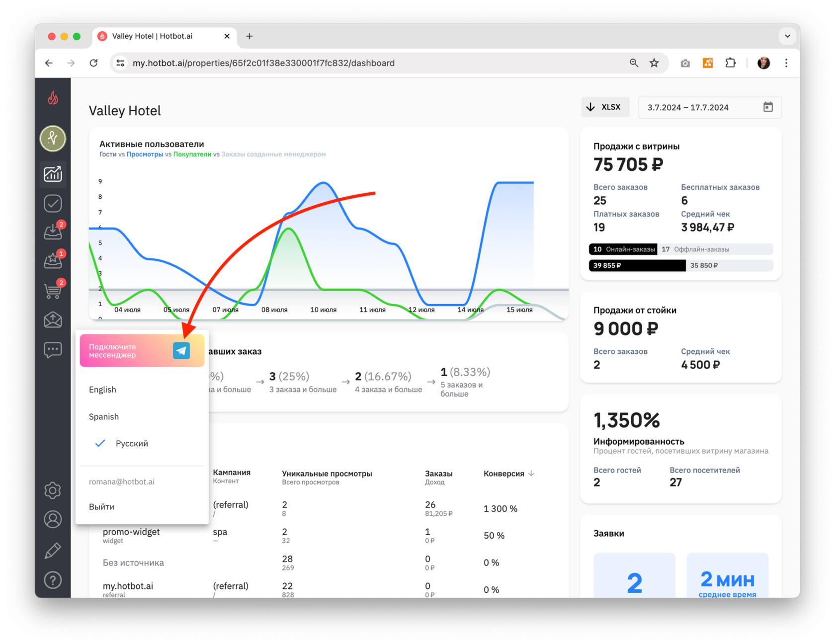Open the settings gear in sidebar
This screenshot has width=835, height=644.
(x=53, y=490)
